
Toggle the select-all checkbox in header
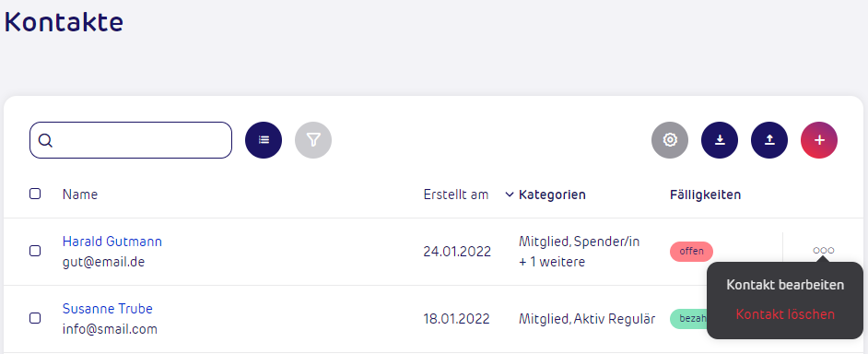[35, 194]
